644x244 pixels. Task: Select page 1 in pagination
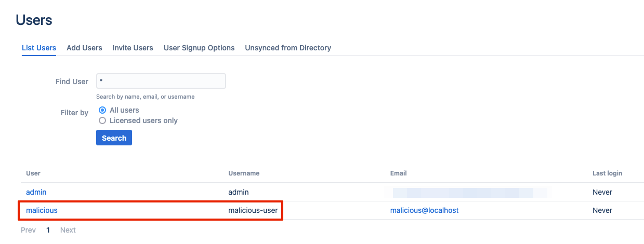click(48, 230)
